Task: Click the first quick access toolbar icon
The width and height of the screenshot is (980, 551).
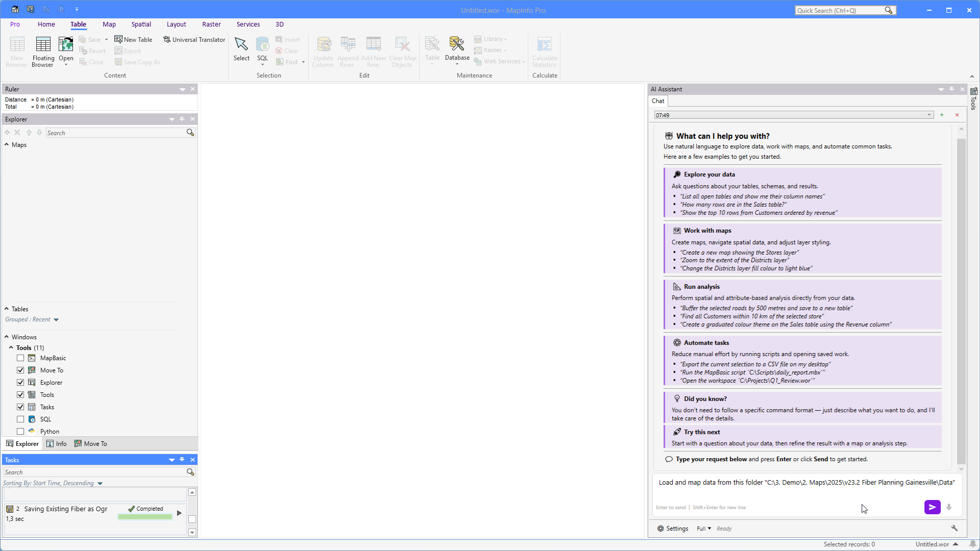Action: tap(15, 9)
